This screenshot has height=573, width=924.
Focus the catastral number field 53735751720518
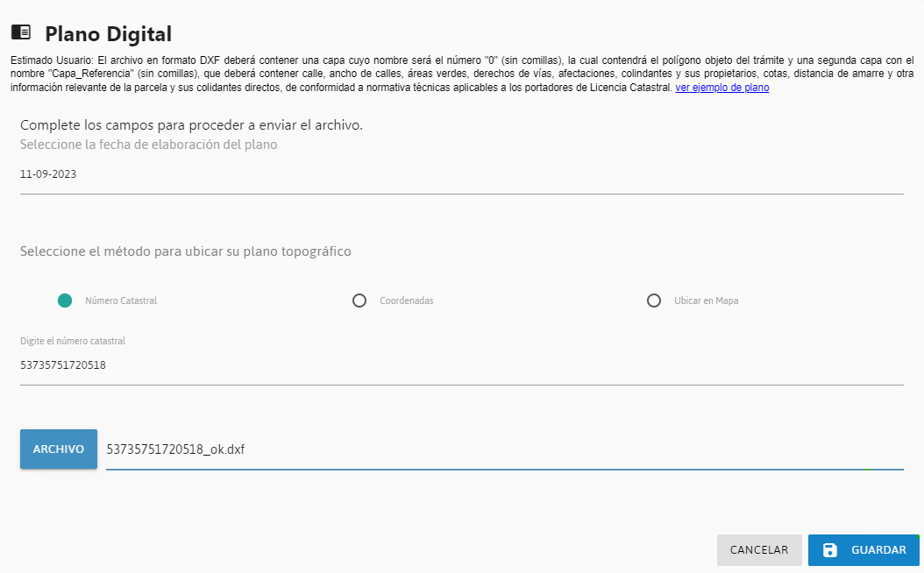click(x=461, y=365)
